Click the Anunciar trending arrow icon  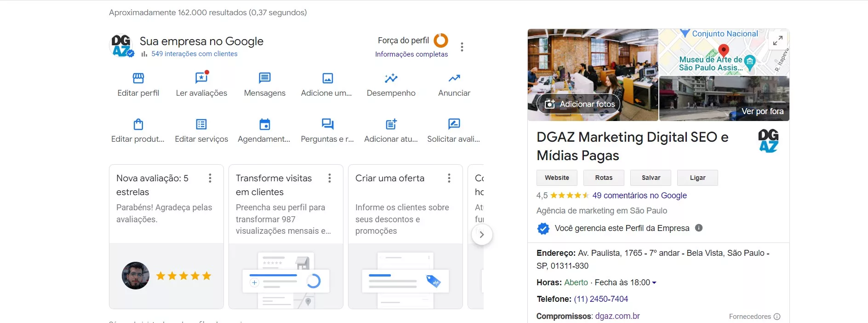click(x=454, y=78)
